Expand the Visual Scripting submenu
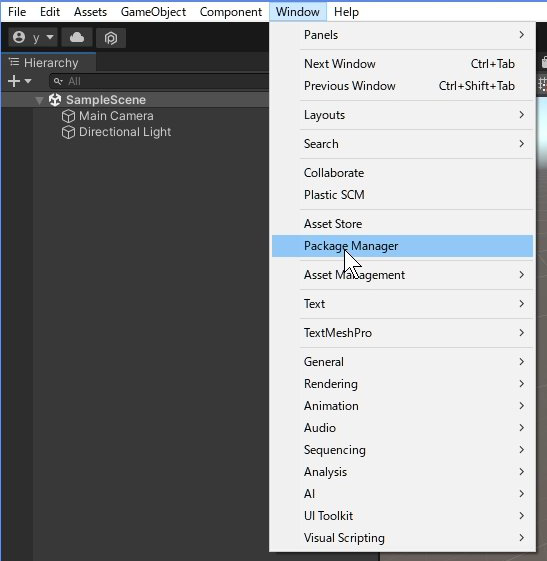The width and height of the screenshot is (547, 561). [x=402, y=538]
